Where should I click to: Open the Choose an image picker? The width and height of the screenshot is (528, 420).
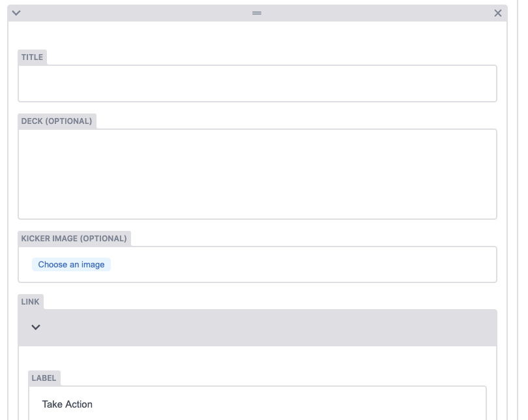[71, 264]
